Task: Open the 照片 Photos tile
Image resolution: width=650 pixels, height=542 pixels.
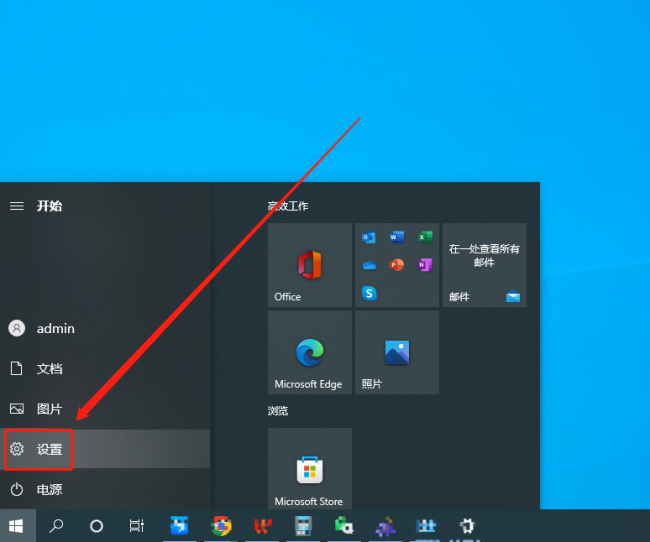Action: coord(397,352)
